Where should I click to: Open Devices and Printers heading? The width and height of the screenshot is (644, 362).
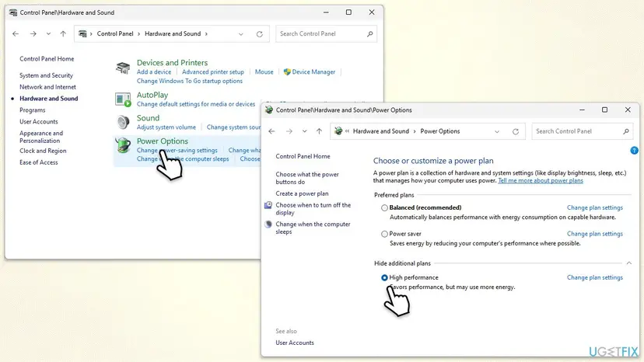coord(172,62)
